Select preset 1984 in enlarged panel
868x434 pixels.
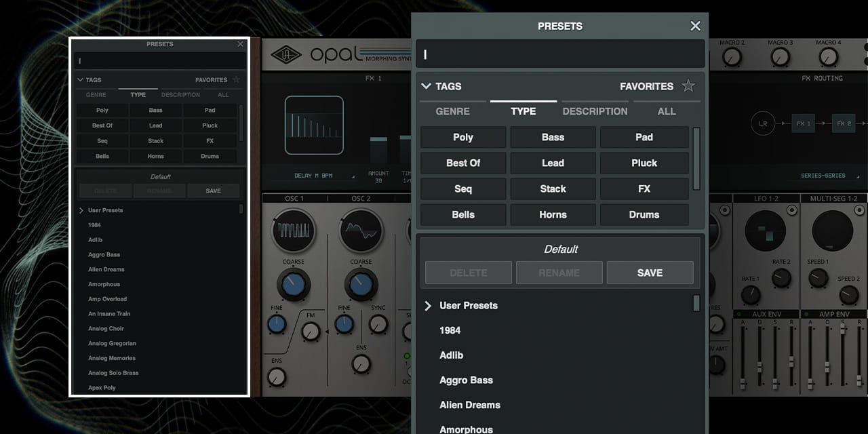point(450,330)
